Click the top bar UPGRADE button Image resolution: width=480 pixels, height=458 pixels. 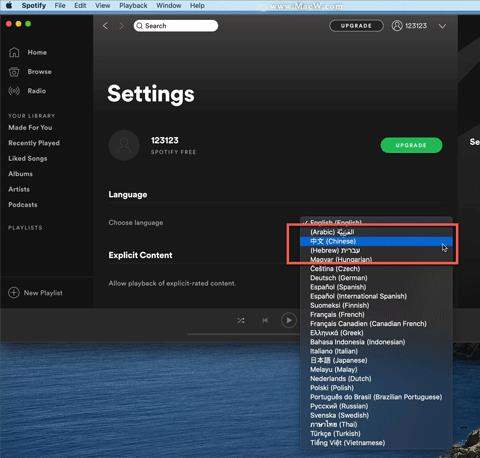pyautogui.click(x=356, y=26)
